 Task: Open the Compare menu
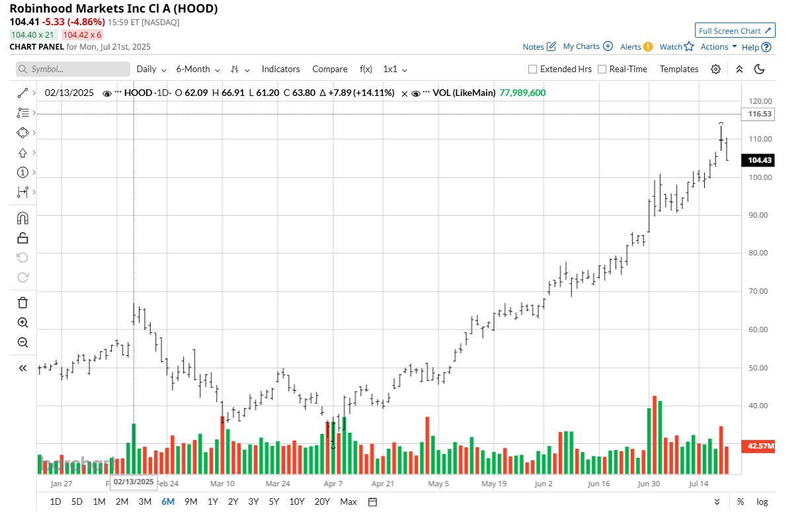330,69
